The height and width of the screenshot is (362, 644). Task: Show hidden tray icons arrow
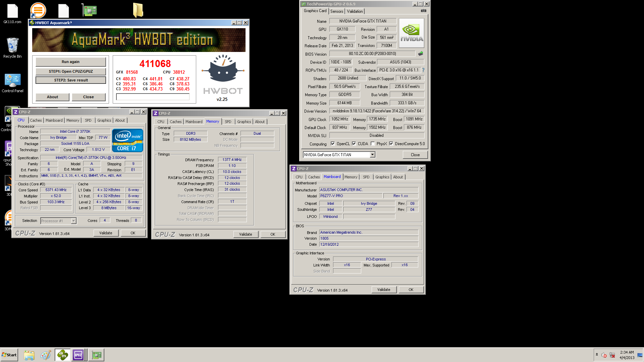(x=597, y=355)
